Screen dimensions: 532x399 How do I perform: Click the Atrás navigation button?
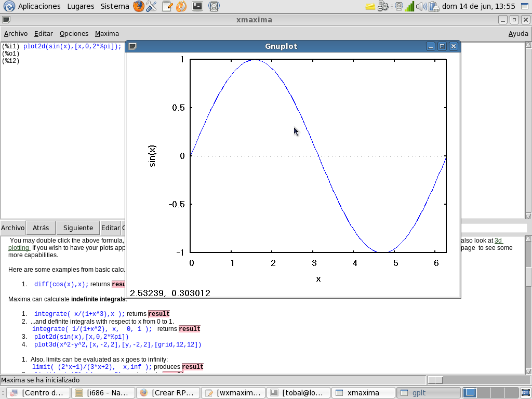(41, 228)
